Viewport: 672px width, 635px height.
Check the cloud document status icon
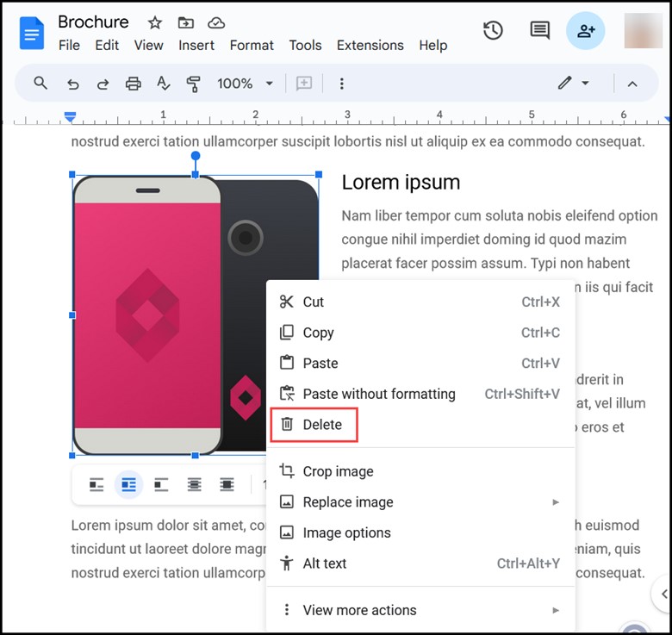[x=216, y=22]
